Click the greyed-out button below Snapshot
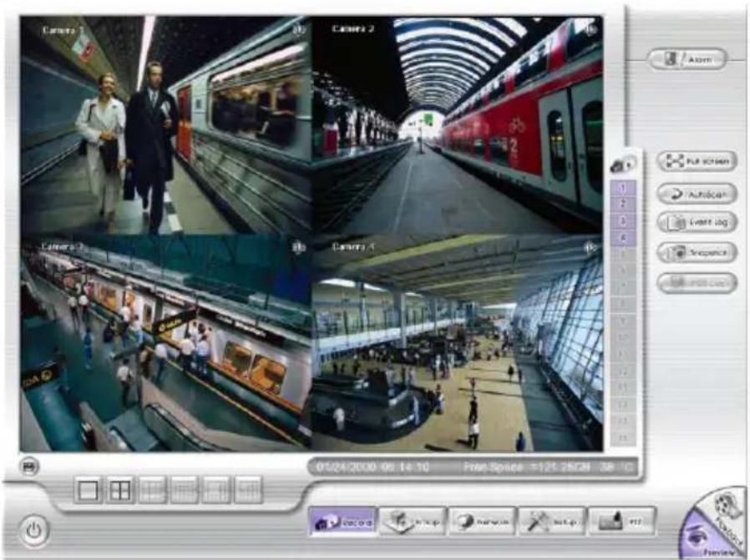Image resolution: width=750 pixels, height=560 pixels. point(697,283)
